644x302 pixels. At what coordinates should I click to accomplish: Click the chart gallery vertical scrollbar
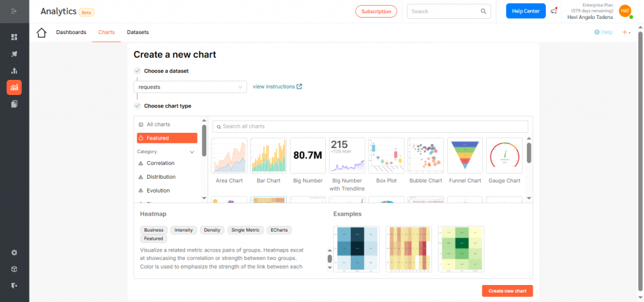coord(529,152)
